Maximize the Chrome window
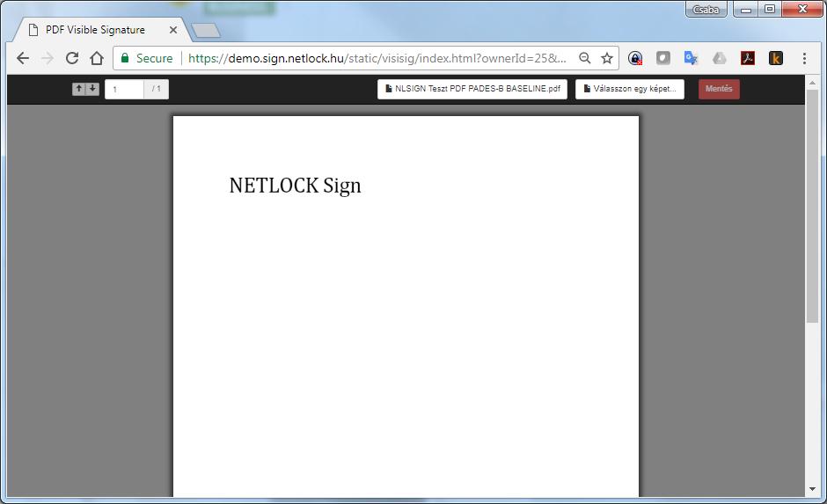The height and width of the screenshot is (504, 827). (x=770, y=10)
